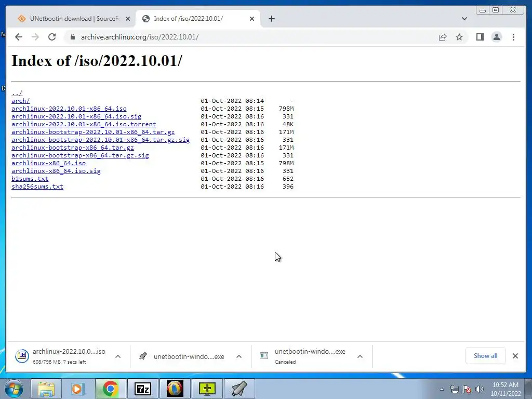Open archlinux-bootstrap-x86_64.tar.gz.sig link

point(80,155)
